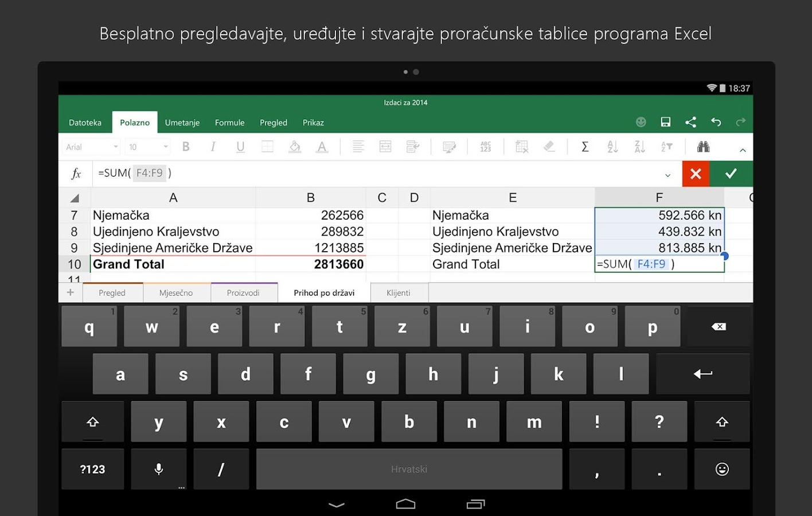Cancel formula entry with red X
812x516 pixels.
pos(696,173)
